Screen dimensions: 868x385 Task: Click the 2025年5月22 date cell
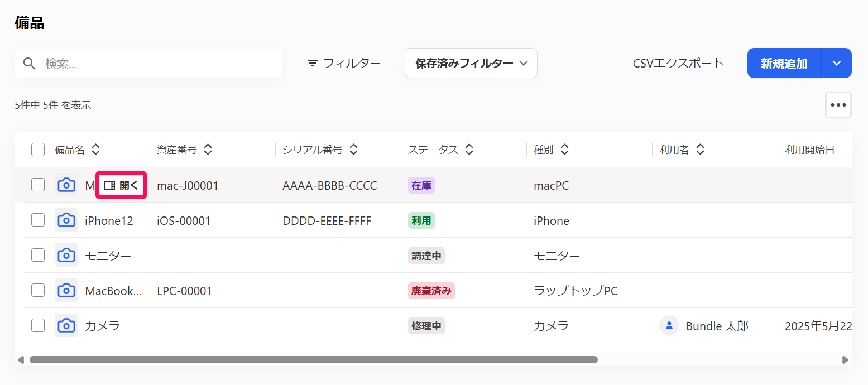(x=818, y=326)
